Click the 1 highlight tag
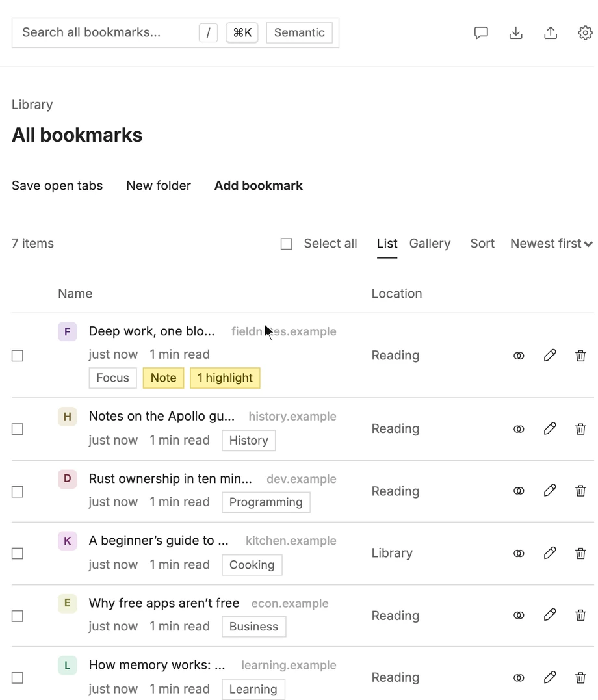 click(225, 378)
